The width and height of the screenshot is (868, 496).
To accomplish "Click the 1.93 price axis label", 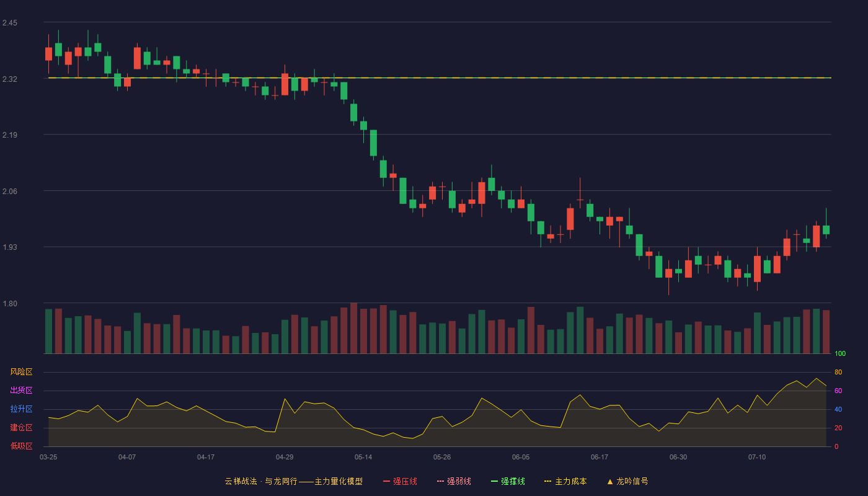I will (10, 247).
